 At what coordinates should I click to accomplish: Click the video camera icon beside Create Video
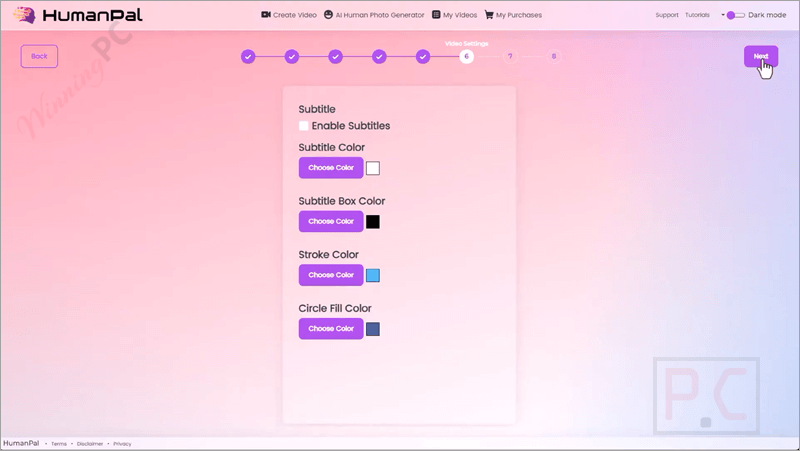point(265,15)
